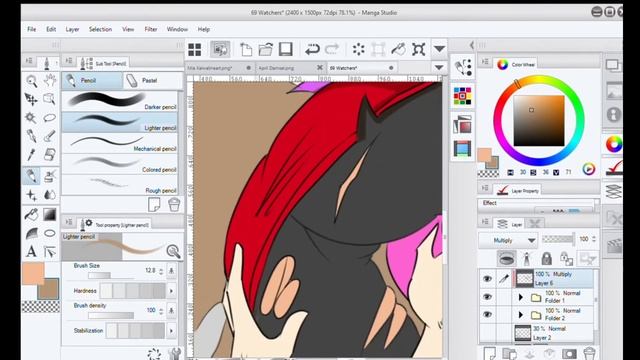The height and width of the screenshot is (360, 640).
Task: Select the Move layer tool
Action: (x=31, y=99)
